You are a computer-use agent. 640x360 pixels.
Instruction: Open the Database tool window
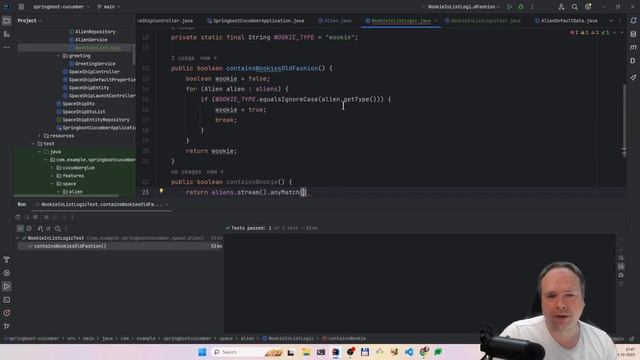633,34
